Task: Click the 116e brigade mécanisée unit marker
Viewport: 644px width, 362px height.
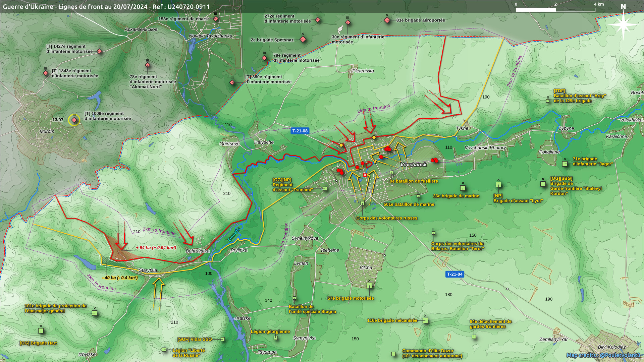Action: [425, 320]
